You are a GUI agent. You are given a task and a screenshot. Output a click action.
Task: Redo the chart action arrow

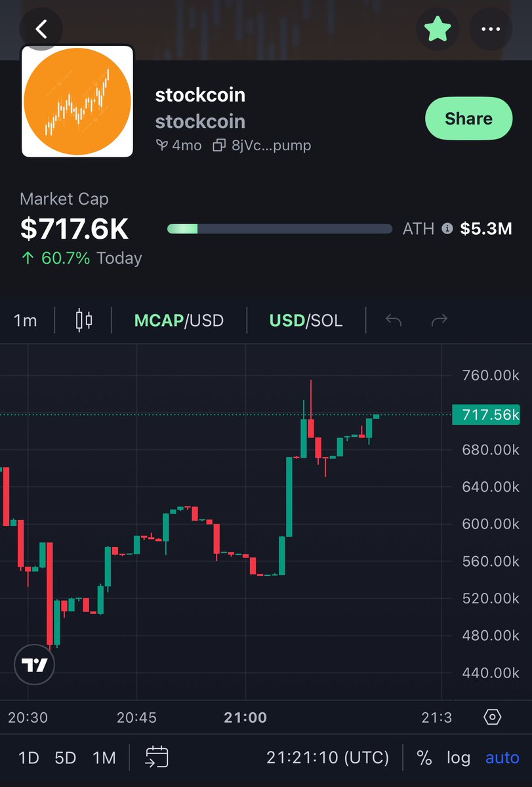(x=439, y=320)
